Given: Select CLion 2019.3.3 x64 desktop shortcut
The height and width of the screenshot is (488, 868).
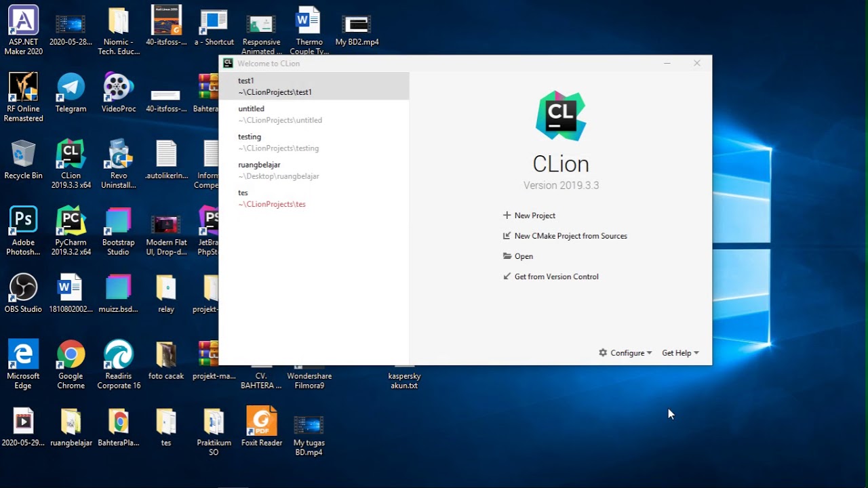Looking at the screenshot, I should (71, 165).
